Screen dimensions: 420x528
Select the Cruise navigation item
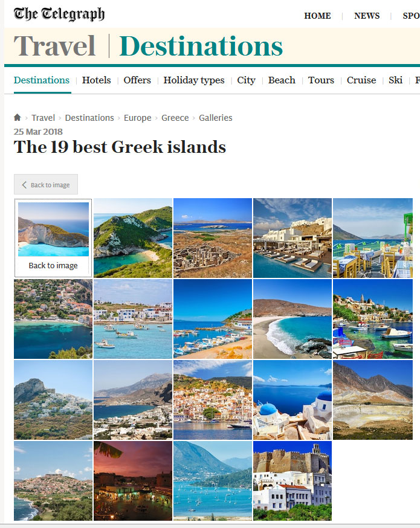pyautogui.click(x=361, y=80)
